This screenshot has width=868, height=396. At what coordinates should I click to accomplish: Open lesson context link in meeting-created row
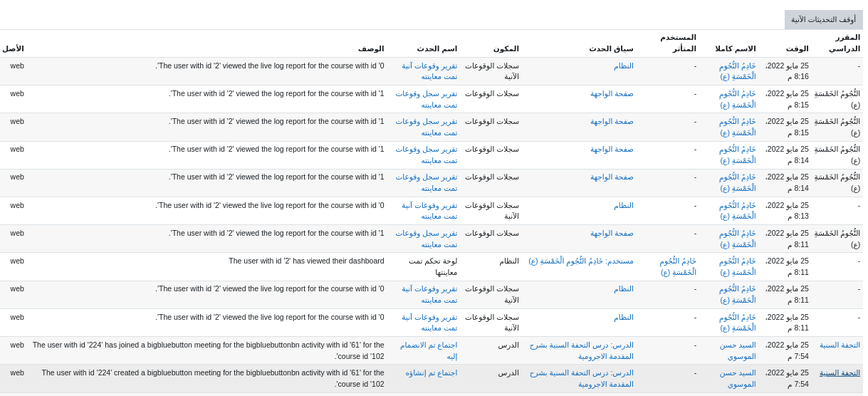(581, 378)
